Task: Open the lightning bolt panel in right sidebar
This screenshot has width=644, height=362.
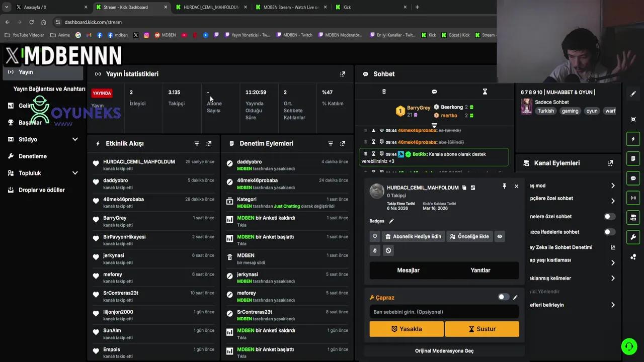Action: pos(633,139)
